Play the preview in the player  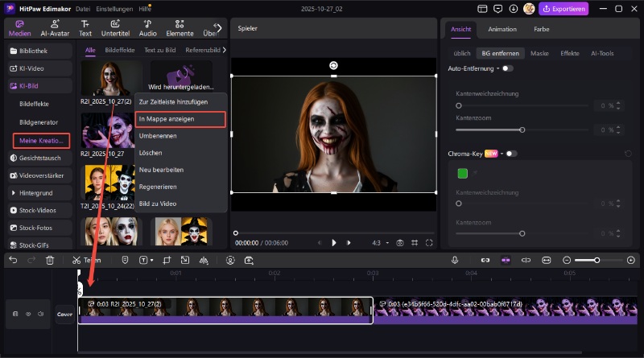(x=333, y=243)
